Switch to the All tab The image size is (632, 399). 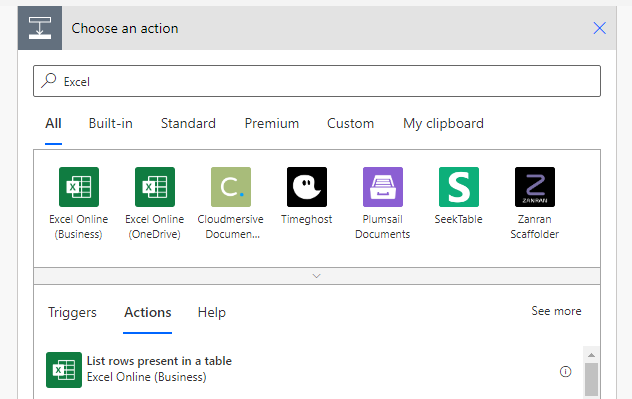tap(53, 123)
